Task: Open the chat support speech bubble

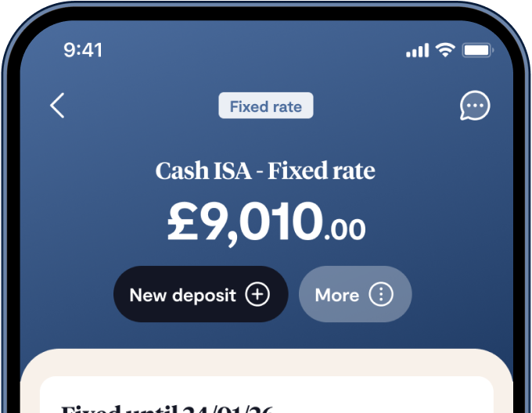Action: point(474,106)
